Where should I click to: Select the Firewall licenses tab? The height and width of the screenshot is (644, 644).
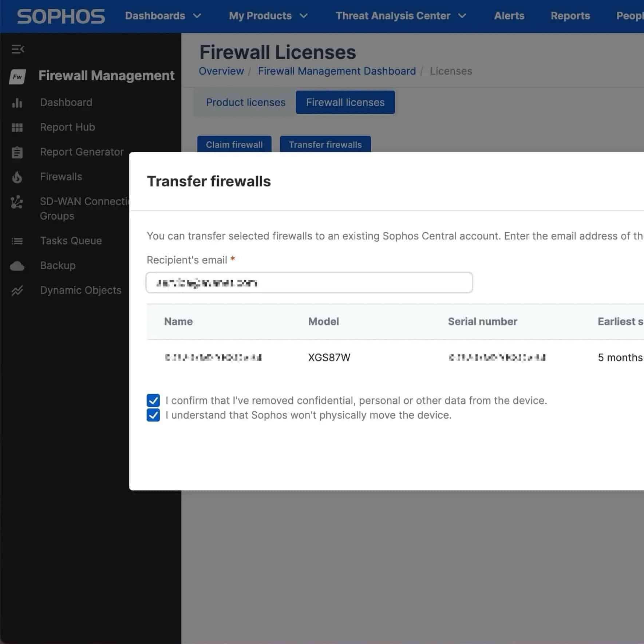pos(345,102)
